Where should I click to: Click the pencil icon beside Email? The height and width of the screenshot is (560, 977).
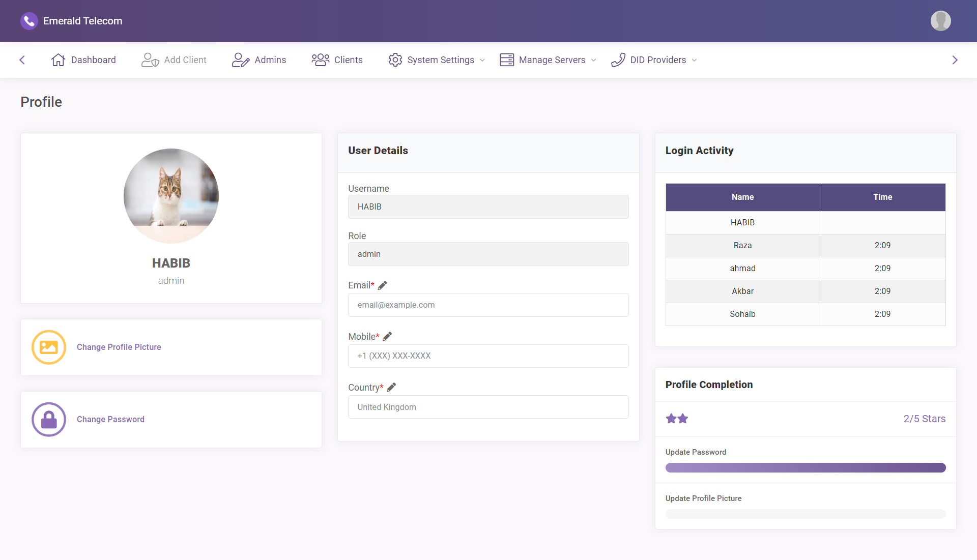point(383,285)
